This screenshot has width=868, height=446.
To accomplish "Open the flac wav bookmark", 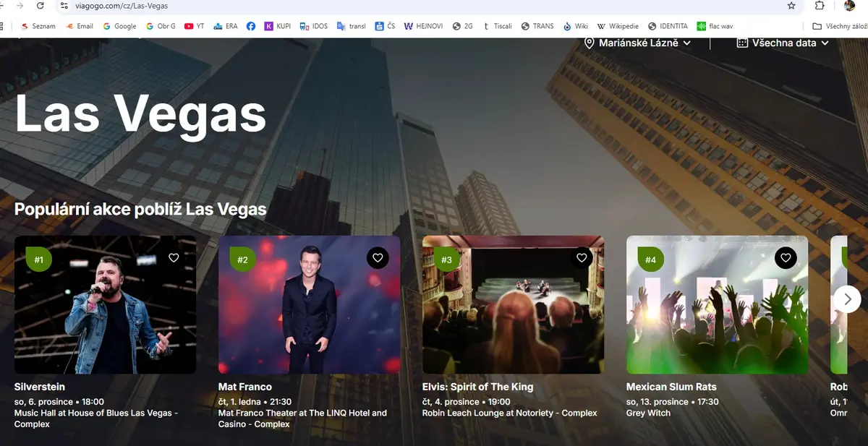I will click(715, 26).
